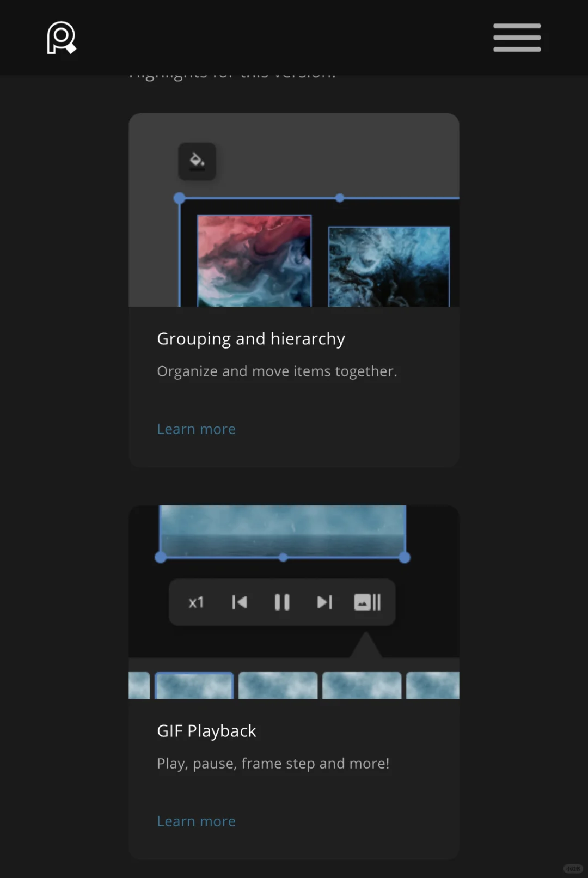Click the x1 playback speed control
Viewport: 588px width, 878px height.
point(196,602)
